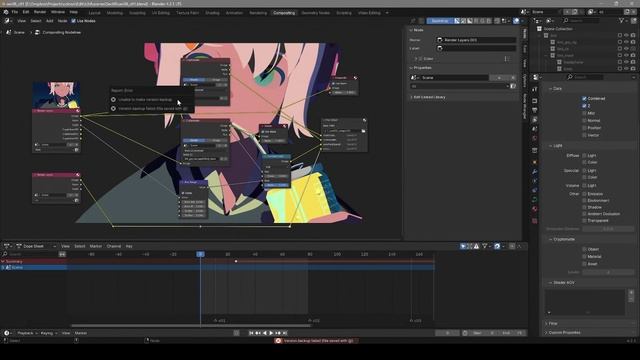Viewport: 640px width, 360px height.
Task: Jump to the first frame button
Action: pos(251,333)
